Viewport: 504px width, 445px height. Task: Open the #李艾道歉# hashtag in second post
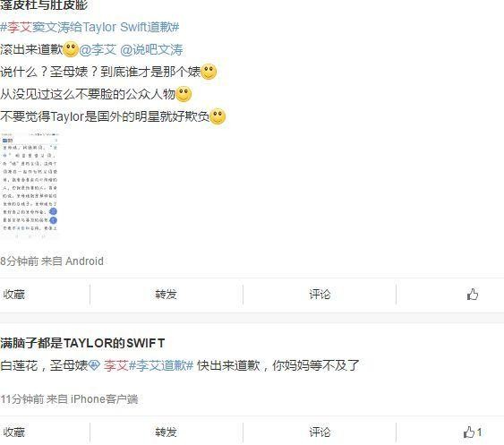(161, 365)
